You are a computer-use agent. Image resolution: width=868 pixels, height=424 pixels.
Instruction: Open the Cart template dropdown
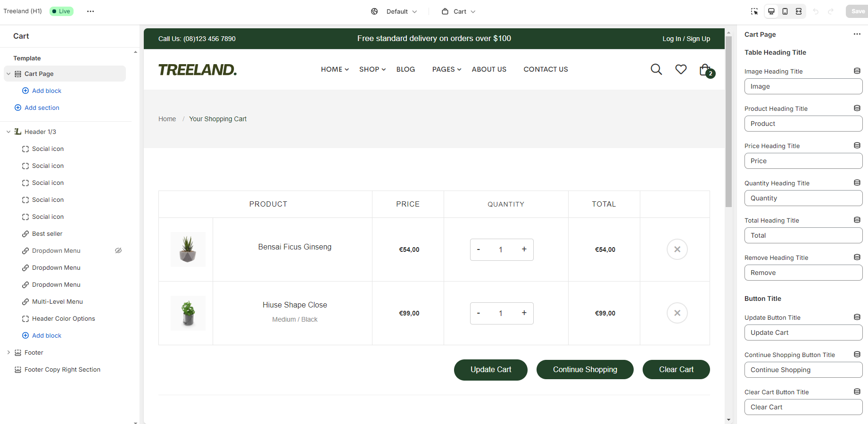click(x=459, y=11)
